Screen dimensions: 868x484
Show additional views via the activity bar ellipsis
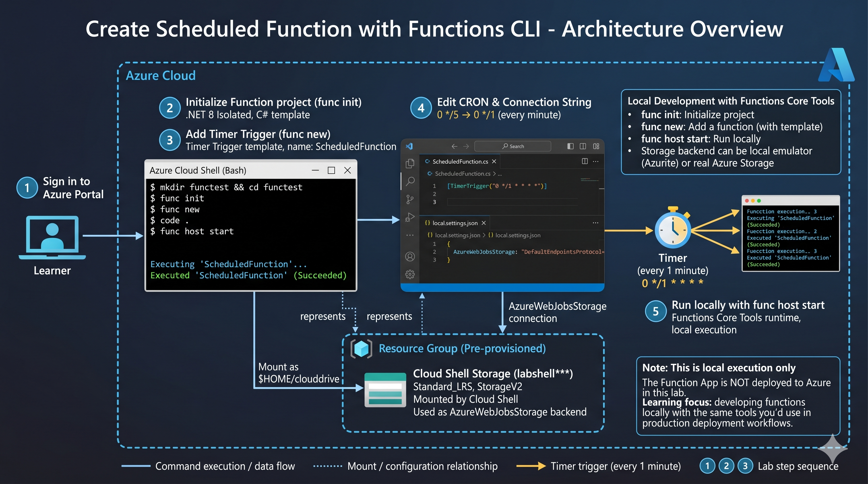click(410, 235)
